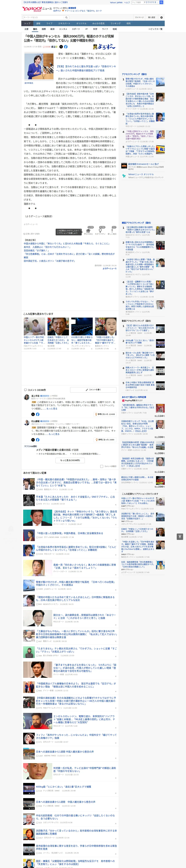Share 村山慶輔 comment on Facebook
The width and height of the screenshot is (186, 868).
point(38,440)
